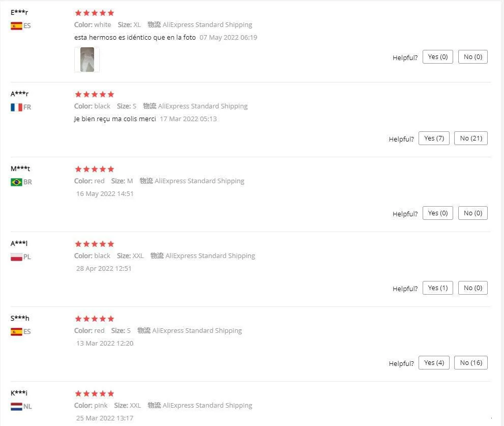Click the Spain flag next to E***r
This screenshot has height=426, width=504.
click(x=16, y=26)
